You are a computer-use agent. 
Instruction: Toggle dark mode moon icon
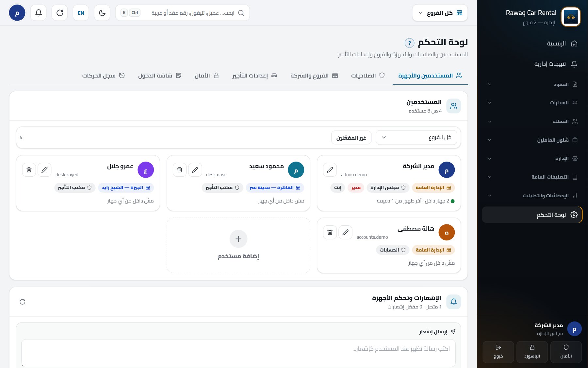[102, 13]
